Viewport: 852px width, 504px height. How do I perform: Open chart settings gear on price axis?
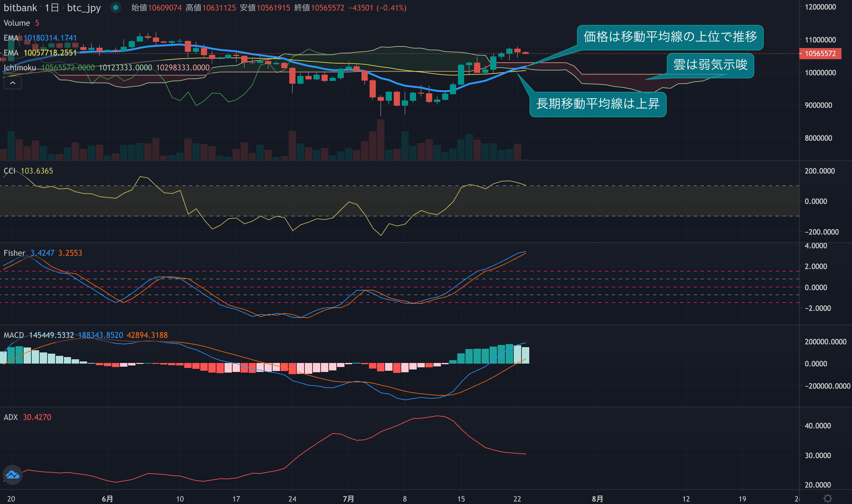click(828, 498)
